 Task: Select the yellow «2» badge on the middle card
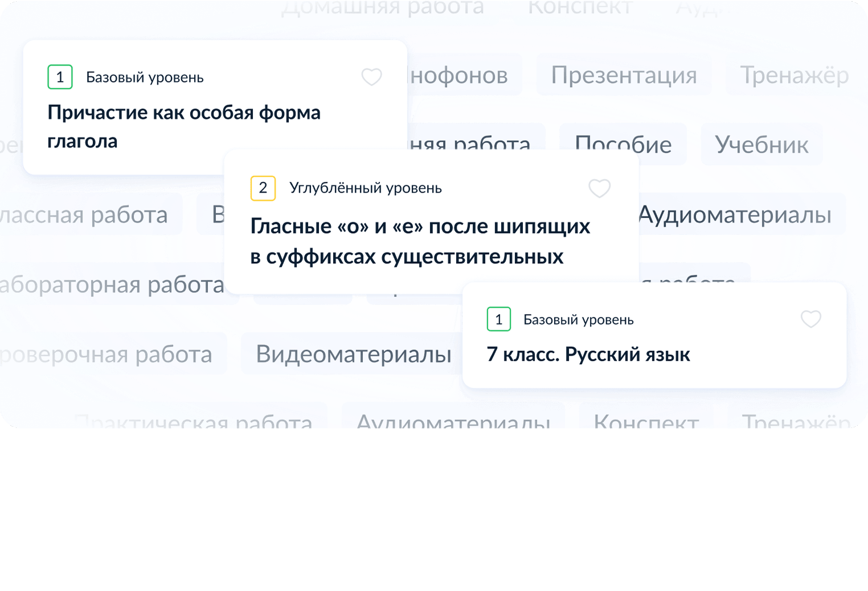(263, 188)
